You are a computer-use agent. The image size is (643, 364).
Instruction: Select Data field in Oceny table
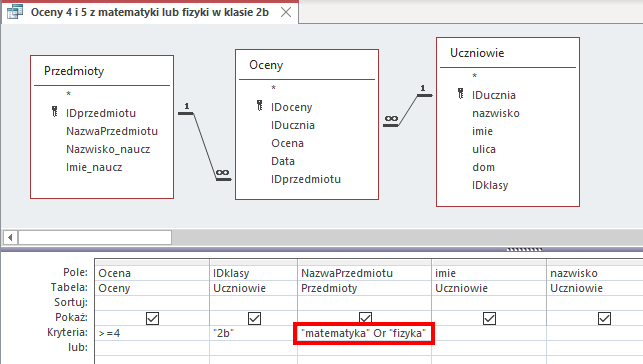pyautogui.click(x=283, y=161)
